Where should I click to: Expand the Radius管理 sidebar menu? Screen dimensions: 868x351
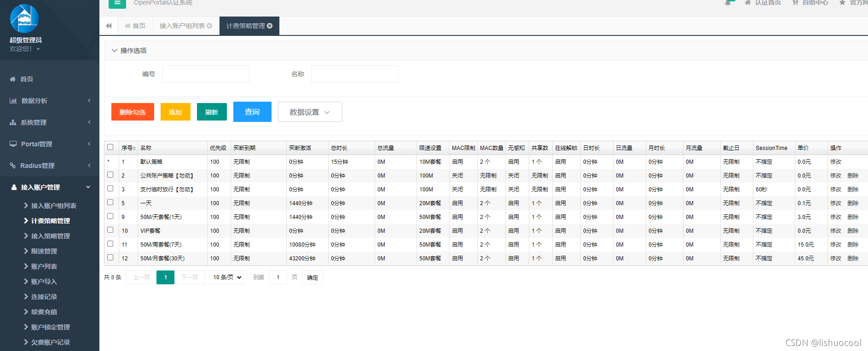tap(89, 166)
